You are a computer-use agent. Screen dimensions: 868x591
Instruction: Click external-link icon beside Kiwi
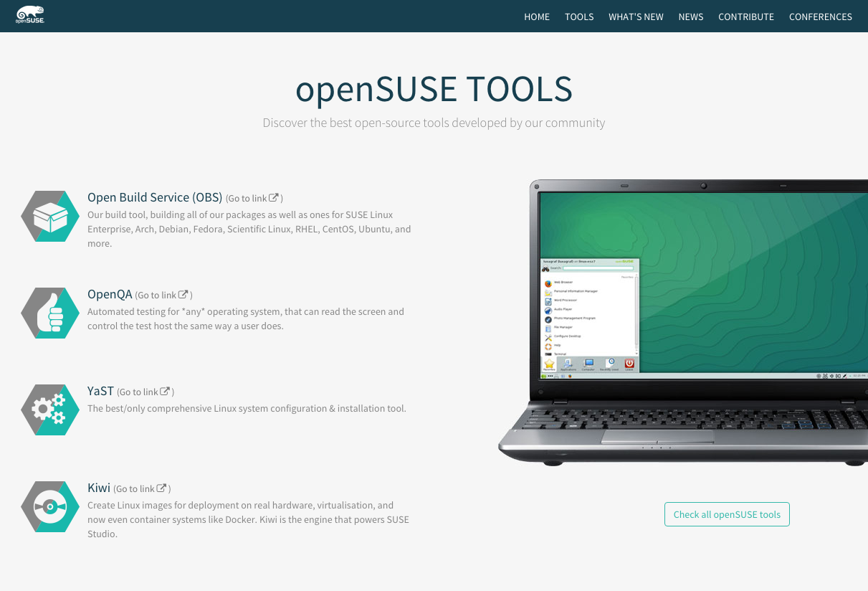(x=162, y=488)
